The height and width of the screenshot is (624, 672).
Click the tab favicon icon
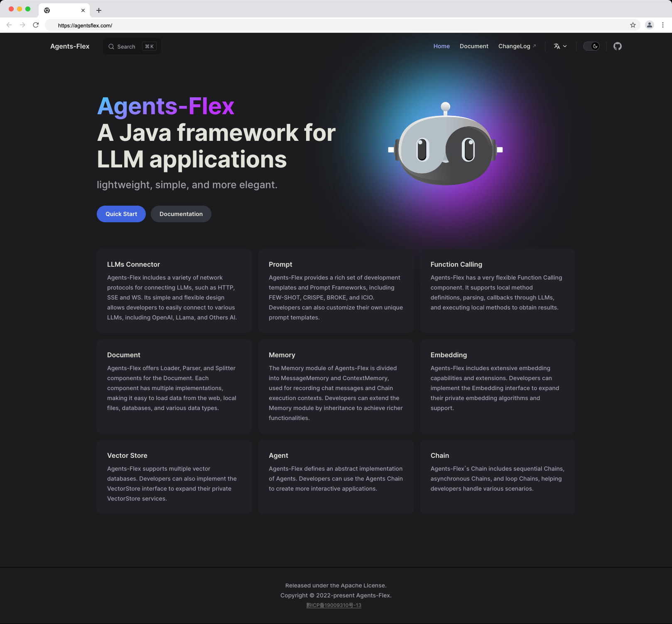tap(47, 10)
